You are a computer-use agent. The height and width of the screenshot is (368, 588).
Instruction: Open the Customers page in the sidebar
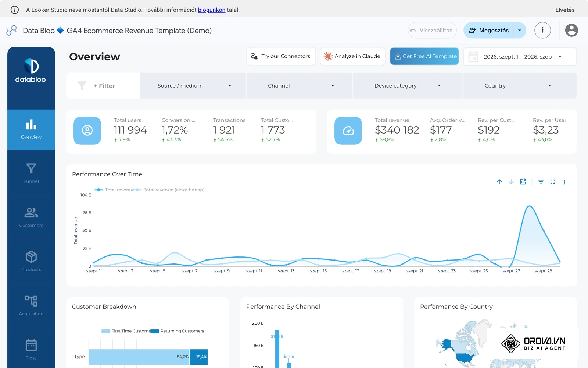pos(31,217)
